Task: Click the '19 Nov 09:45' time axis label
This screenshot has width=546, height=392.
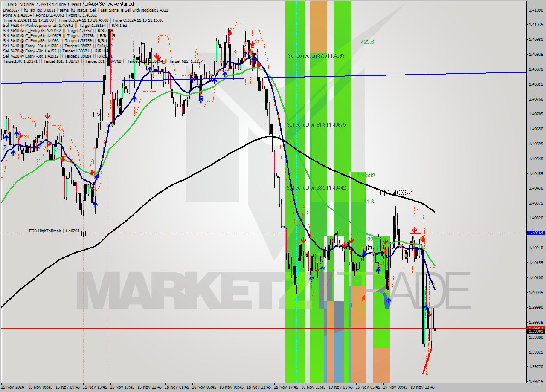Action: pos(395,387)
